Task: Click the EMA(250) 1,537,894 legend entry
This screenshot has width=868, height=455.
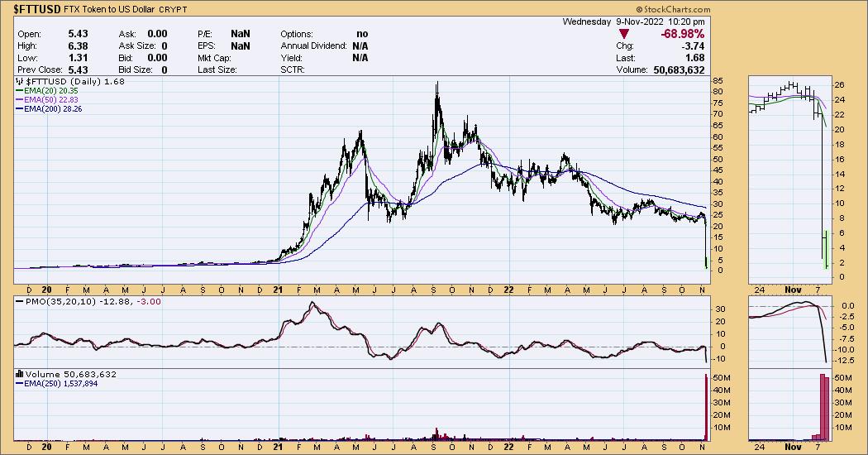Action: pos(61,384)
